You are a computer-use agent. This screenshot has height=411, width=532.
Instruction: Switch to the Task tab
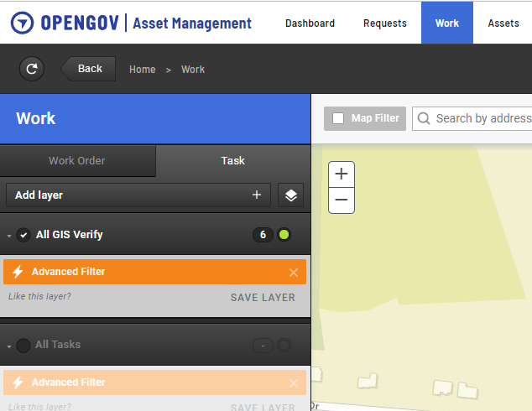[x=233, y=161]
